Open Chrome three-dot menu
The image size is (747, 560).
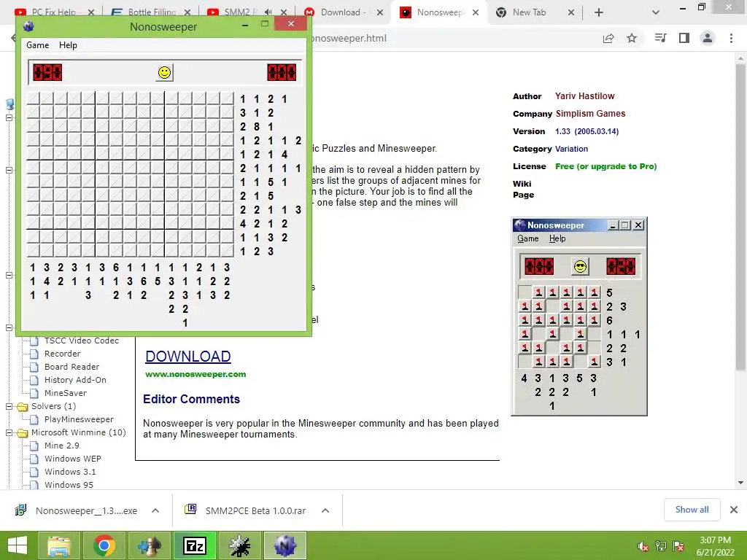point(731,38)
